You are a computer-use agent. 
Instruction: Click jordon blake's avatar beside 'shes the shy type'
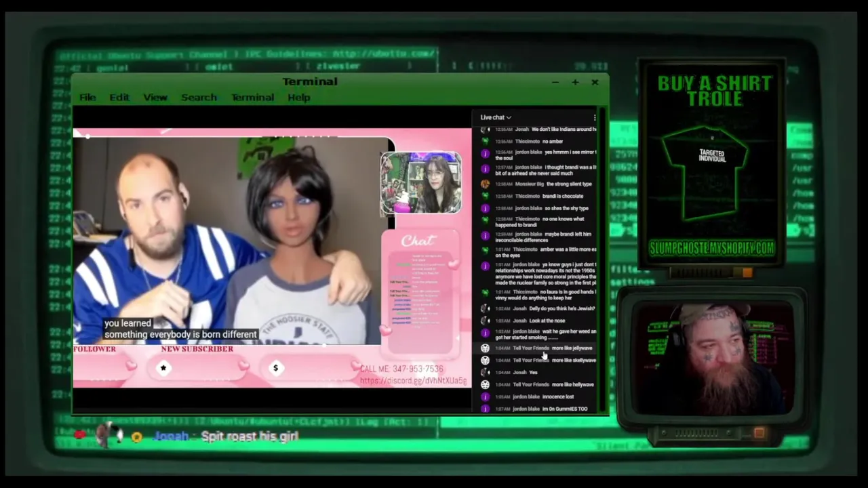485,208
